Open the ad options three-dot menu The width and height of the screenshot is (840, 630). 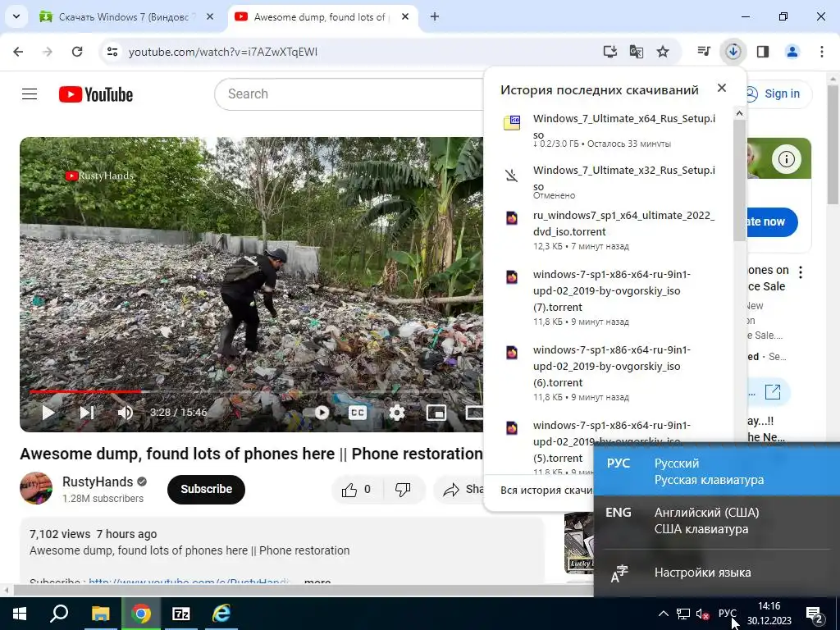801,272
